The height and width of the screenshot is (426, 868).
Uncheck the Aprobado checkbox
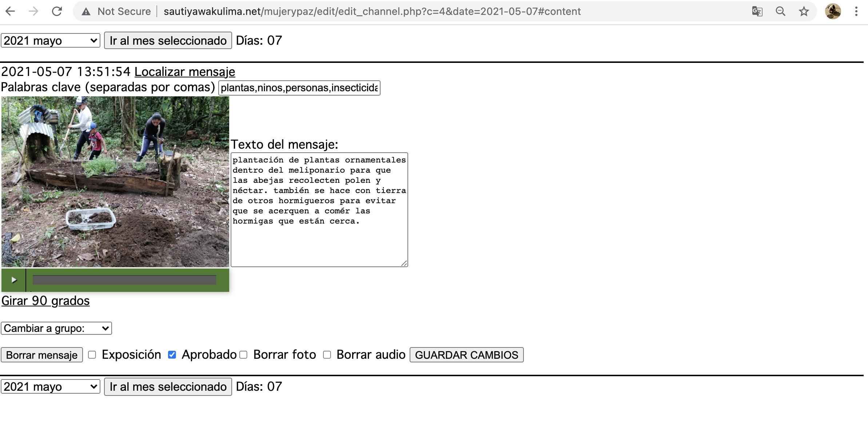tap(172, 354)
